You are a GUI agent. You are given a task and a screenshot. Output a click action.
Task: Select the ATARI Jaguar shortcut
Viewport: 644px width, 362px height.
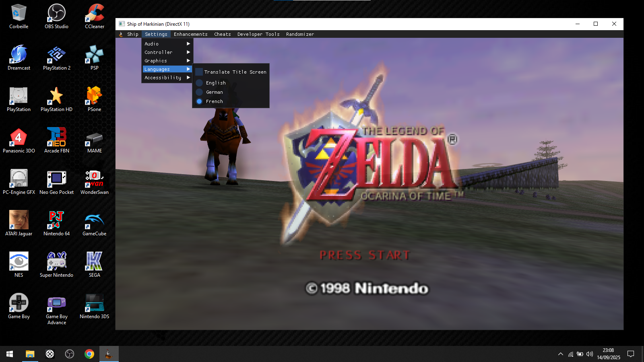tap(19, 224)
